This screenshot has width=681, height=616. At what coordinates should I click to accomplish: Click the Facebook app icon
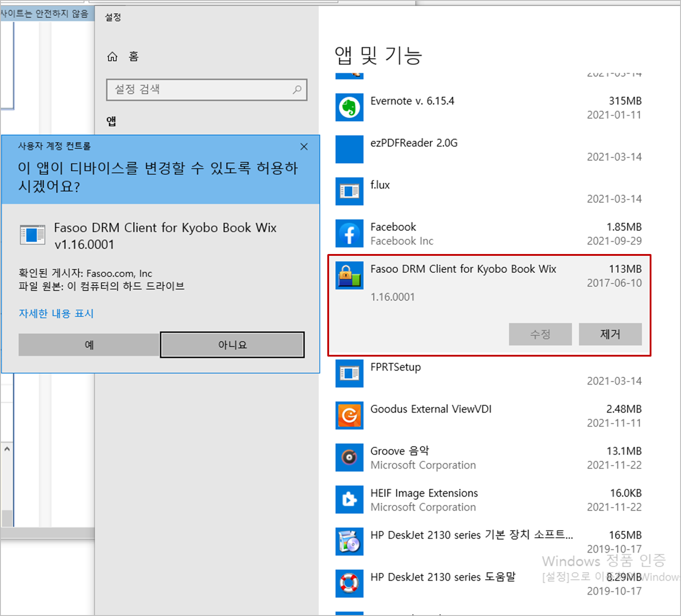(x=349, y=233)
